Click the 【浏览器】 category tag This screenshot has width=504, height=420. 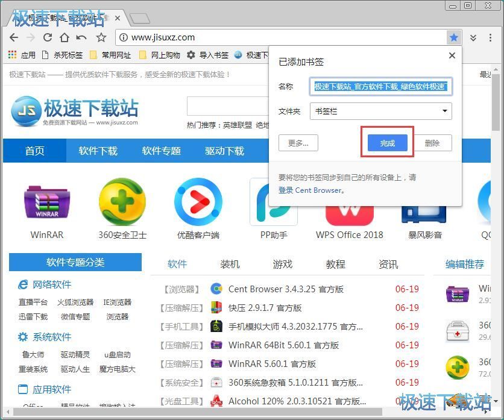coord(181,289)
